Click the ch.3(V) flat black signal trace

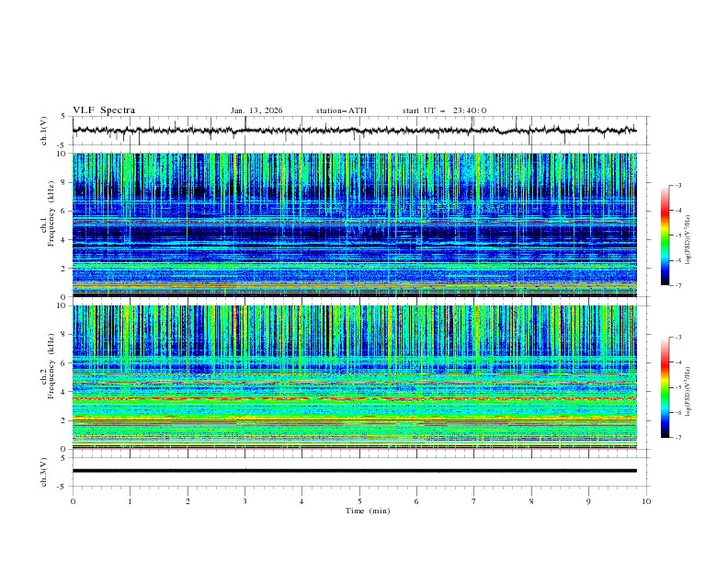[354, 471]
